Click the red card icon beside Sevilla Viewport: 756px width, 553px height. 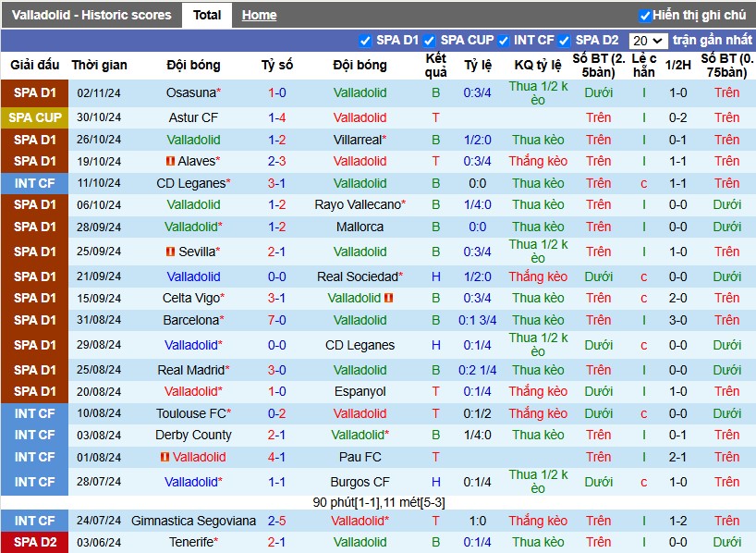(x=170, y=252)
